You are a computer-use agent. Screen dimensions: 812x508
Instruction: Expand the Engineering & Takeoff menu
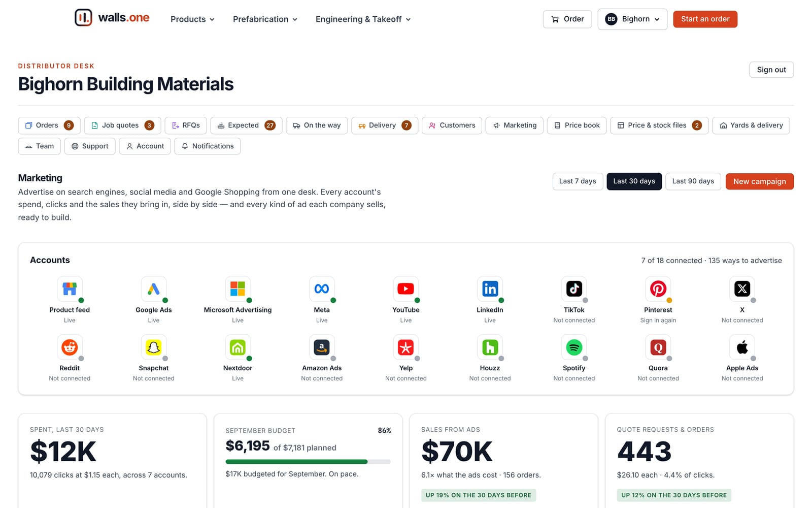[363, 19]
